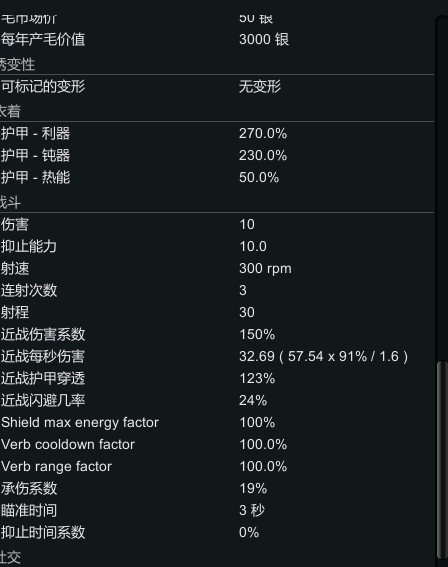Select the 射速 300 rpm row
The height and width of the screenshot is (567, 448).
217,269
